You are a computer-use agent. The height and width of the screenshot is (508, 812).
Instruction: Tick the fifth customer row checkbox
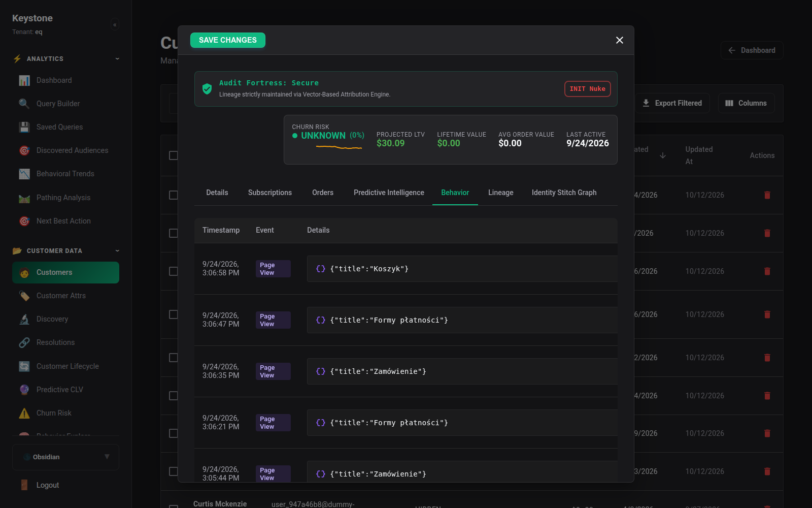(x=174, y=358)
